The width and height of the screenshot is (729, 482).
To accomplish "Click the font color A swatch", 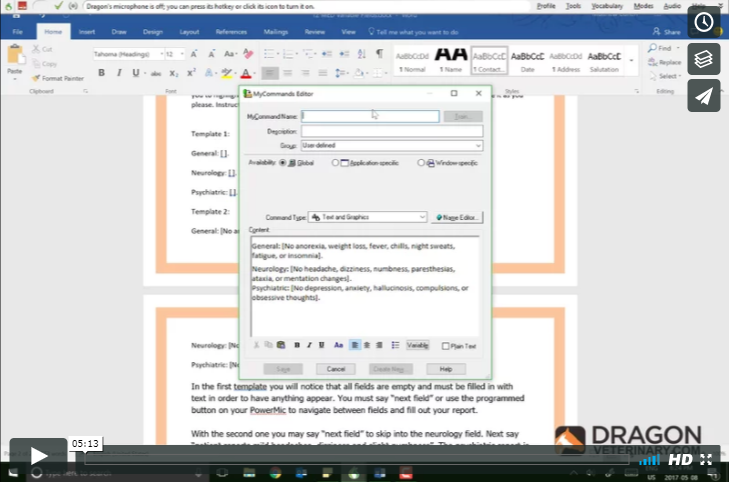I will click(245, 73).
